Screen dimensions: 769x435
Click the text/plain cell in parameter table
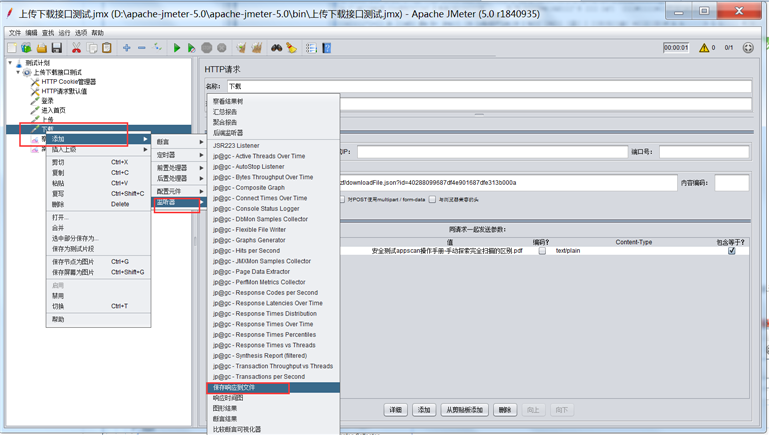point(634,251)
